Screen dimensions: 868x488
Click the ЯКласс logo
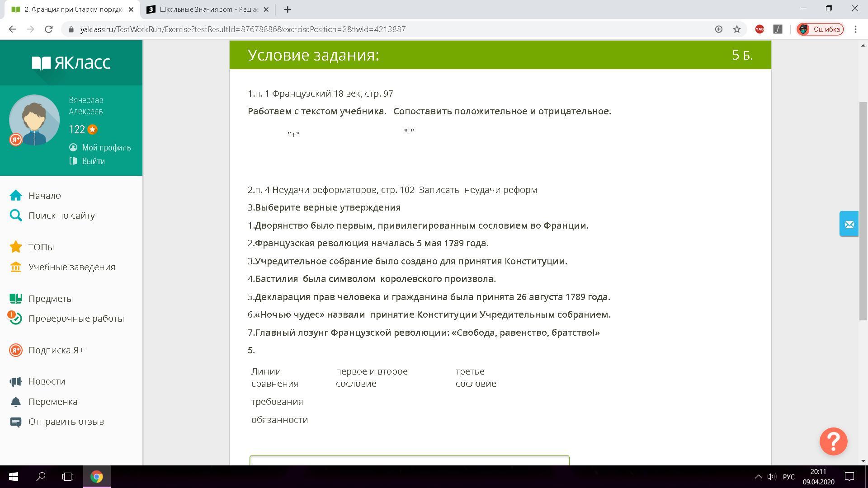click(x=71, y=63)
